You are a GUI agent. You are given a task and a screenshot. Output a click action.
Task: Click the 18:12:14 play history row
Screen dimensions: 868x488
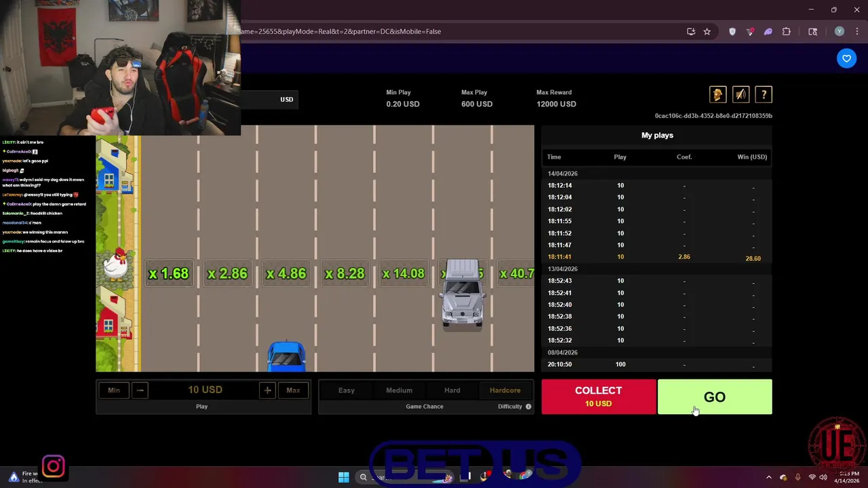[x=656, y=186]
